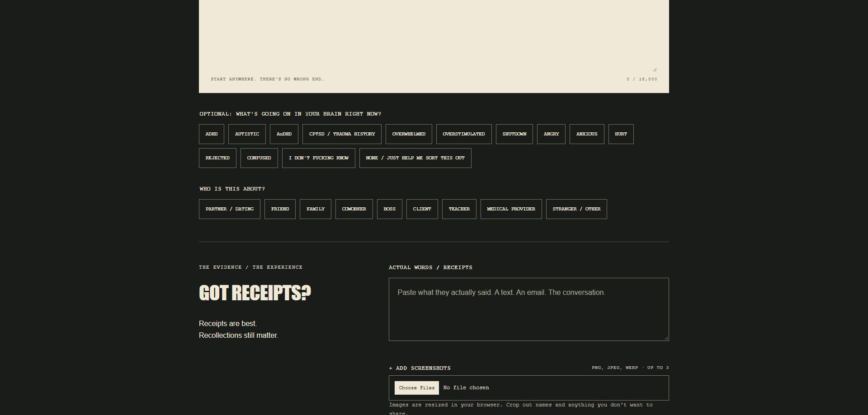This screenshot has width=868, height=415.
Task: Select the COWORKER option
Action: point(354,209)
